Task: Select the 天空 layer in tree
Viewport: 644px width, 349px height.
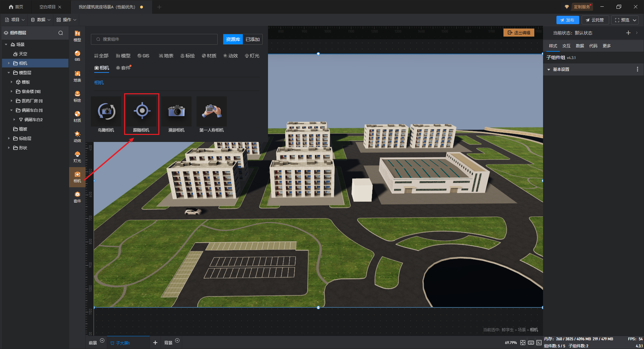Action: (x=23, y=54)
